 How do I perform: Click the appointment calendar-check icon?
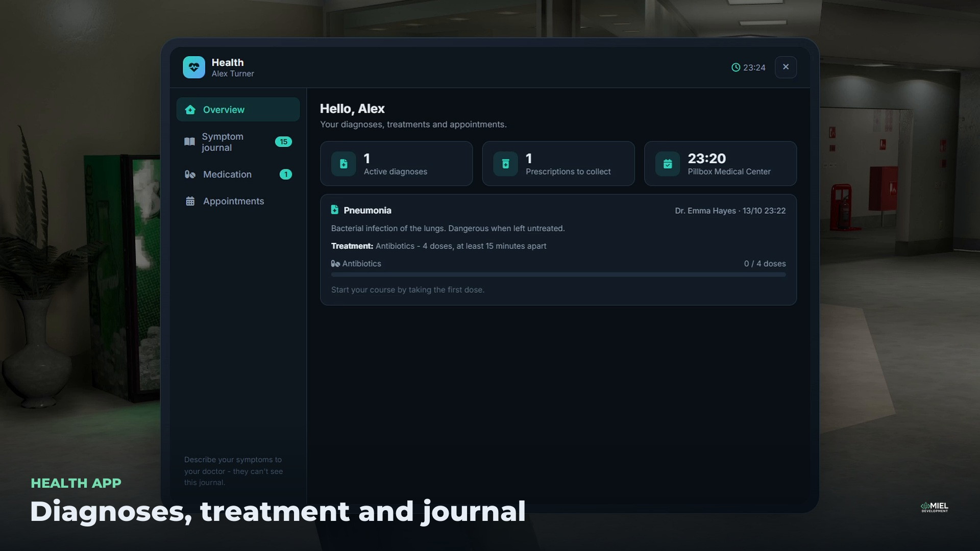(668, 164)
